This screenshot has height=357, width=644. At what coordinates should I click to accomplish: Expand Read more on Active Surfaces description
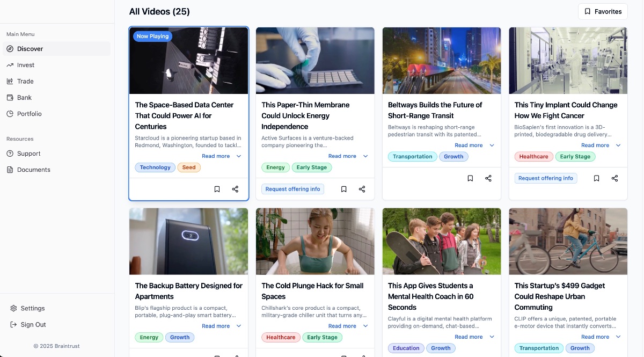[x=348, y=156]
